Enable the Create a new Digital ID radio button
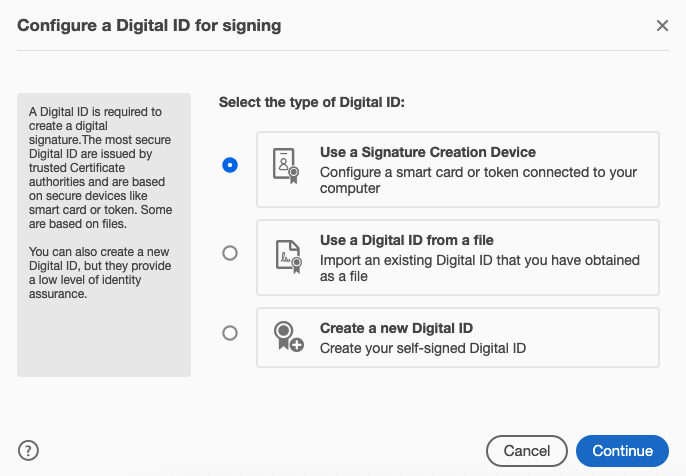The width and height of the screenshot is (686, 476). (230, 333)
